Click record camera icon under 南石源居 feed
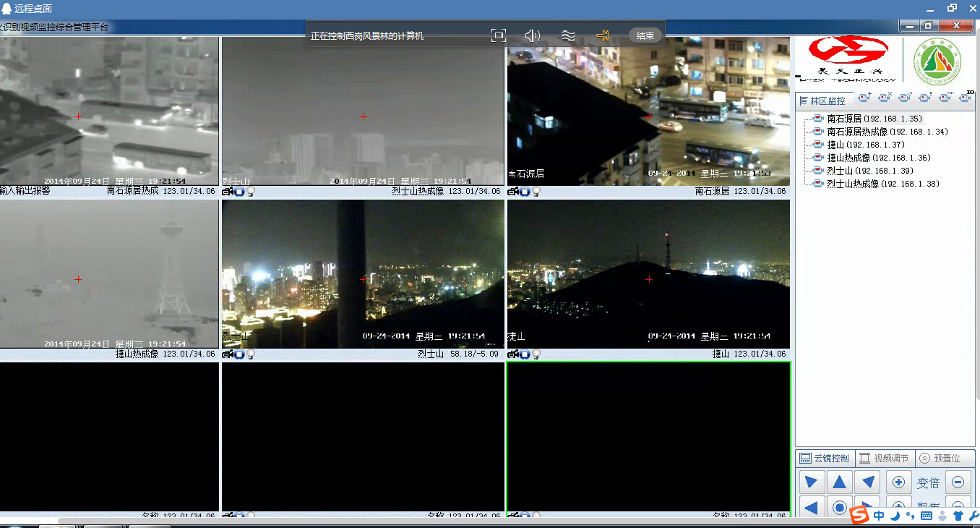Image resolution: width=980 pixels, height=528 pixels. point(512,192)
